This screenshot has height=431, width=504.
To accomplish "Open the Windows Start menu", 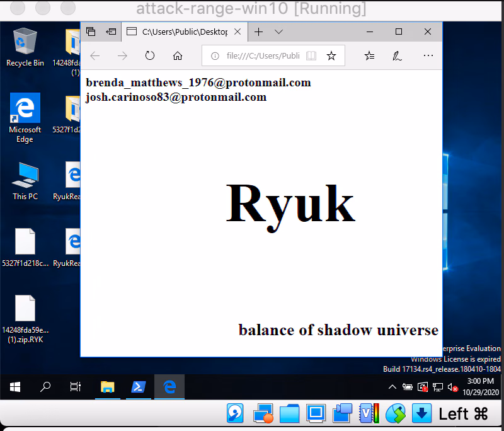I will click(x=15, y=387).
